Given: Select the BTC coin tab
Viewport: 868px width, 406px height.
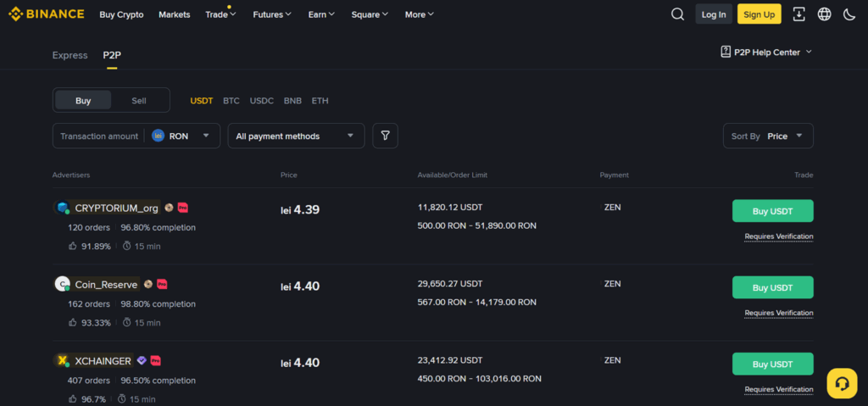Looking at the screenshot, I should [231, 101].
